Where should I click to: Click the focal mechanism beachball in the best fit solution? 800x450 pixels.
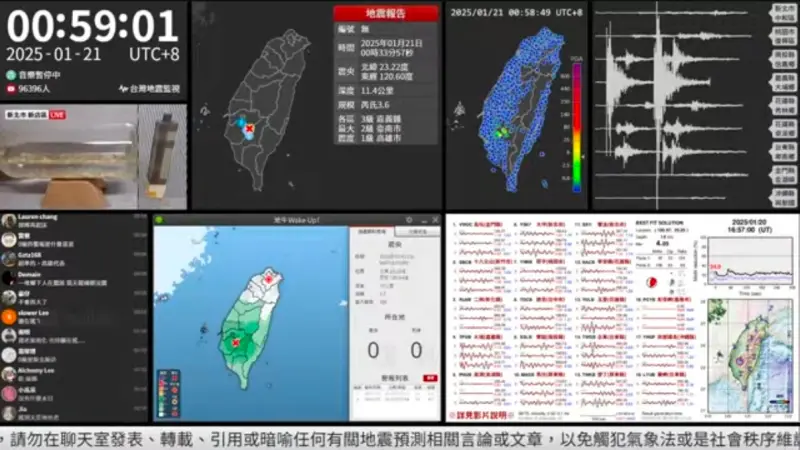pos(652,282)
